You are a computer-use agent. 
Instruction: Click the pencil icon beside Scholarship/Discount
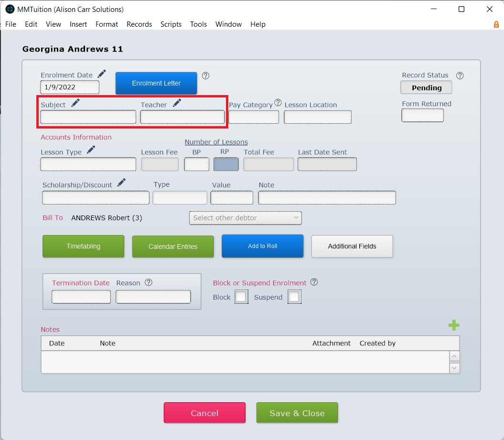(x=121, y=182)
